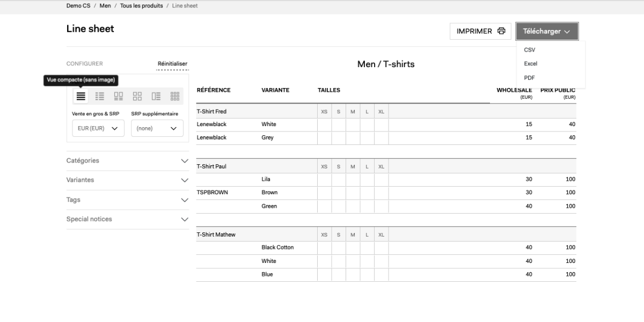The height and width of the screenshot is (322, 644).
Task: Open the SRP supplémentaire dropdown
Action: (x=157, y=128)
